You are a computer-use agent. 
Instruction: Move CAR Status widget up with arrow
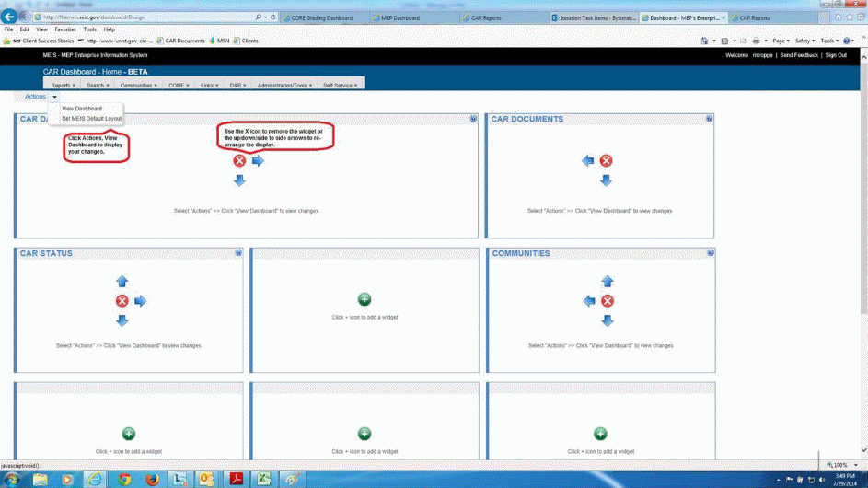click(x=122, y=282)
